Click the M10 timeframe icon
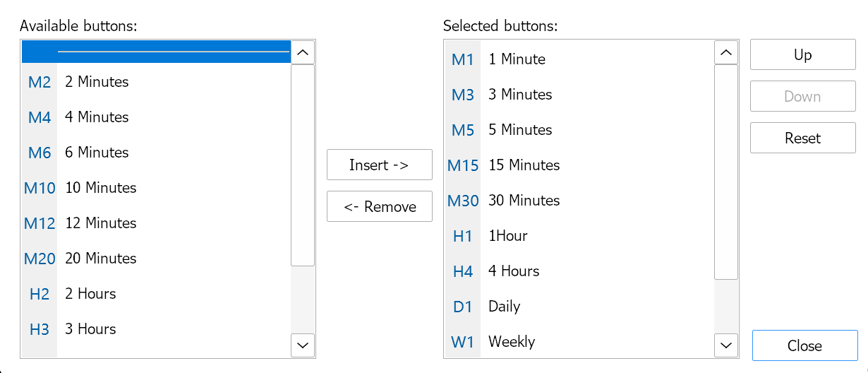 tap(40, 188)
